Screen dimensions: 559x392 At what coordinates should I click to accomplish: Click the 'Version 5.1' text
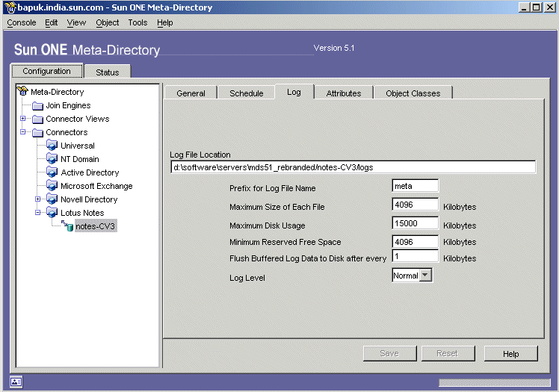coord(334,48)
